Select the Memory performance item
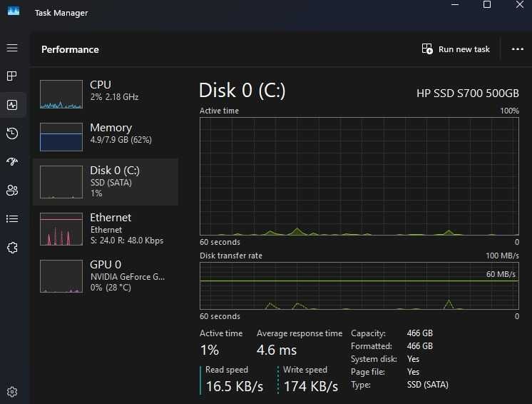This screenshot has width=532, height=404. (x=106, y=137)
